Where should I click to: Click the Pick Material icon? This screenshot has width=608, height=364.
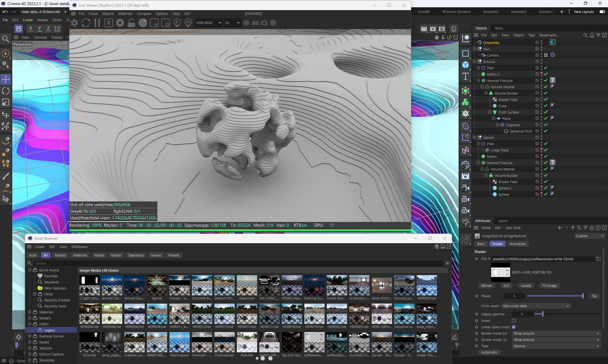pos(188,23)
